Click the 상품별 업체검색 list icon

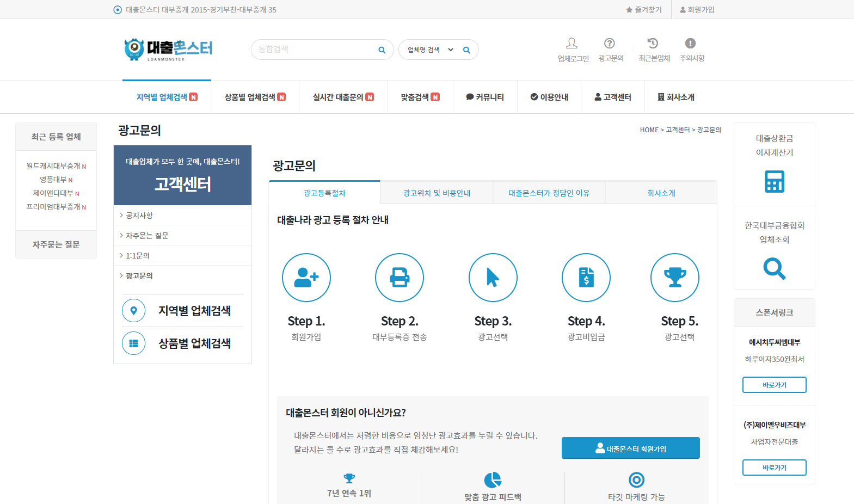point(133,343)
